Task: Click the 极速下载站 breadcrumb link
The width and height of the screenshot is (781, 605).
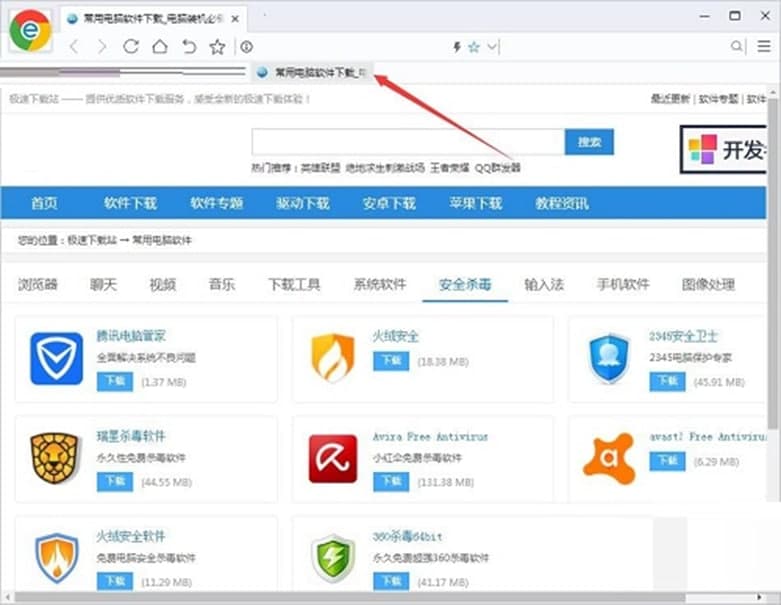Action: (92, 241)
